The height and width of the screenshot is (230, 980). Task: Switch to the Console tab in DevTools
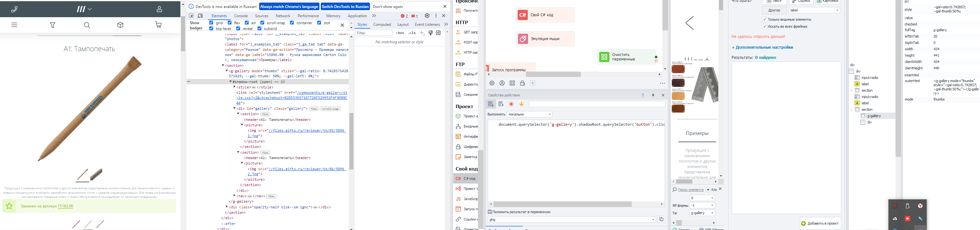[x=241, y=16]
